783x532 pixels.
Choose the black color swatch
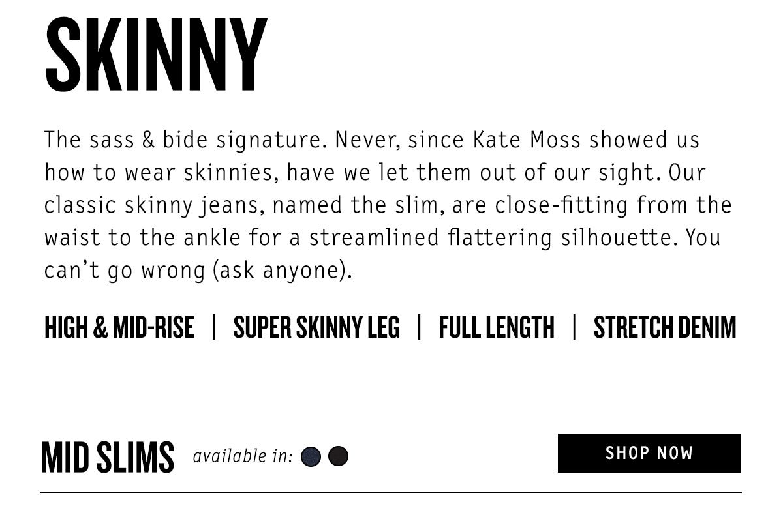click(x=338, y=456)
